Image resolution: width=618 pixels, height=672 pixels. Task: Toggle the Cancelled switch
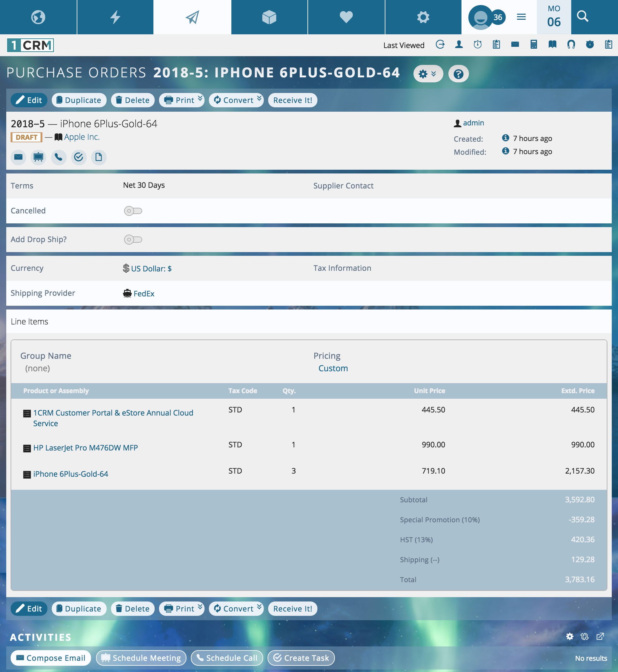tap(133, 211)
